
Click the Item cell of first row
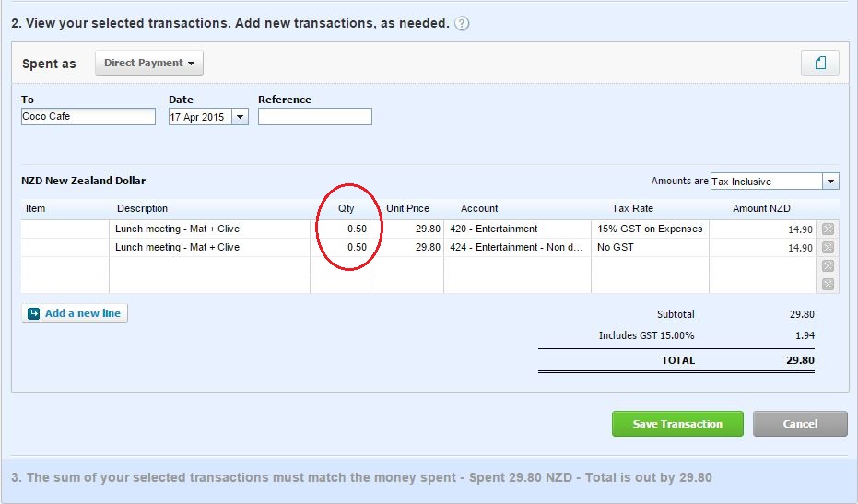65,229
